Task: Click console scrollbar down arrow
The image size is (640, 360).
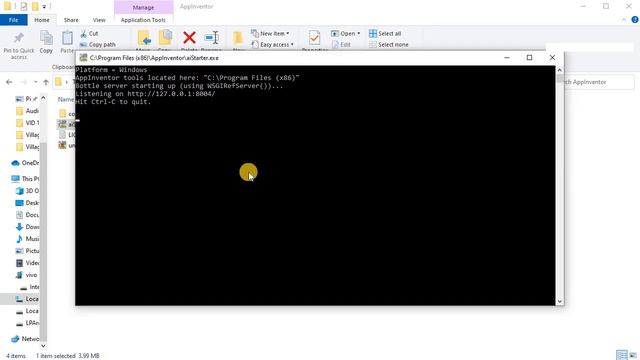Action: point(560,302)
